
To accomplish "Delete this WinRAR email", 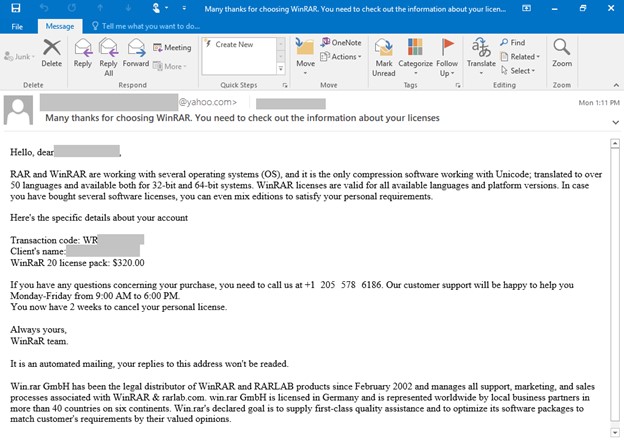I will click(51, 52).
